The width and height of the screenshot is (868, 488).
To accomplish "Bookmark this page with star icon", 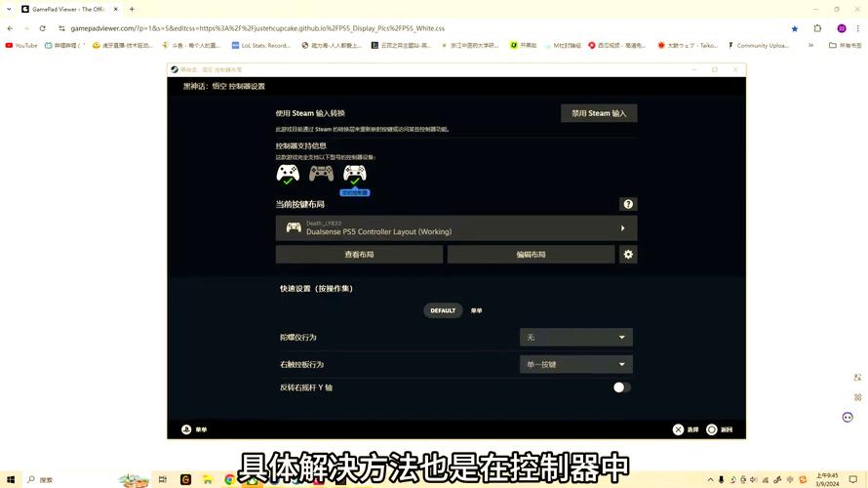I will (795, 28).
